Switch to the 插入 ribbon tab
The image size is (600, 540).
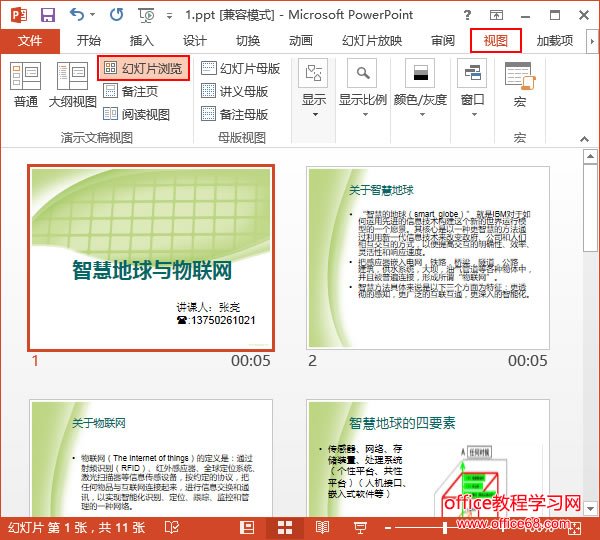142,41
